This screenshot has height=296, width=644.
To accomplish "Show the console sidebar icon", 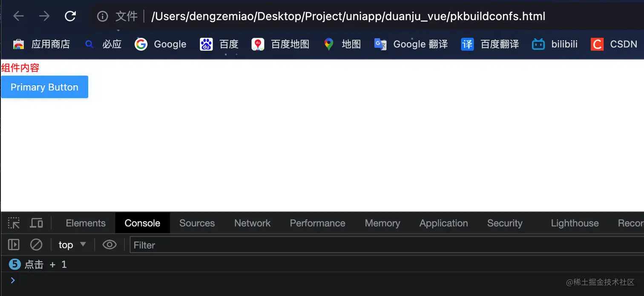I will point(14,245).
